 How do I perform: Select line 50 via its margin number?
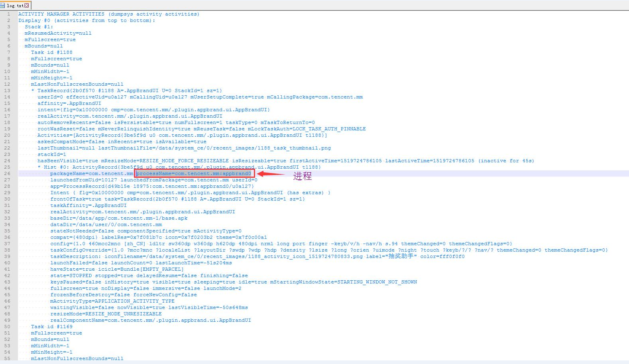(7, 327)
